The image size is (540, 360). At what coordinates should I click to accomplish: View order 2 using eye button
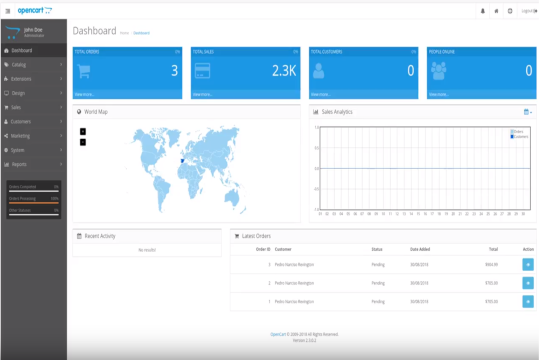[x=528, y=283]
